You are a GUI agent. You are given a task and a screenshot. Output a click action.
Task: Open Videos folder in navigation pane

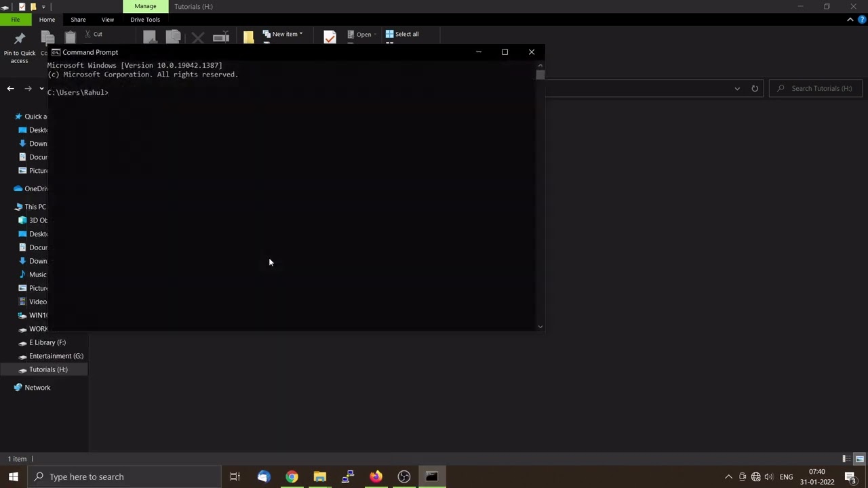[33, 302]
